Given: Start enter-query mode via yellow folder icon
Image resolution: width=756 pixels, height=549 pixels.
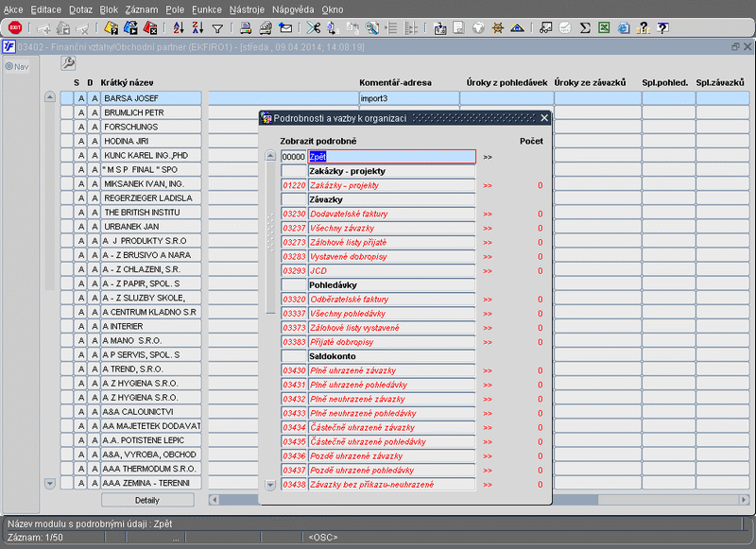Looking at the screenshot, I should (112, 28).
